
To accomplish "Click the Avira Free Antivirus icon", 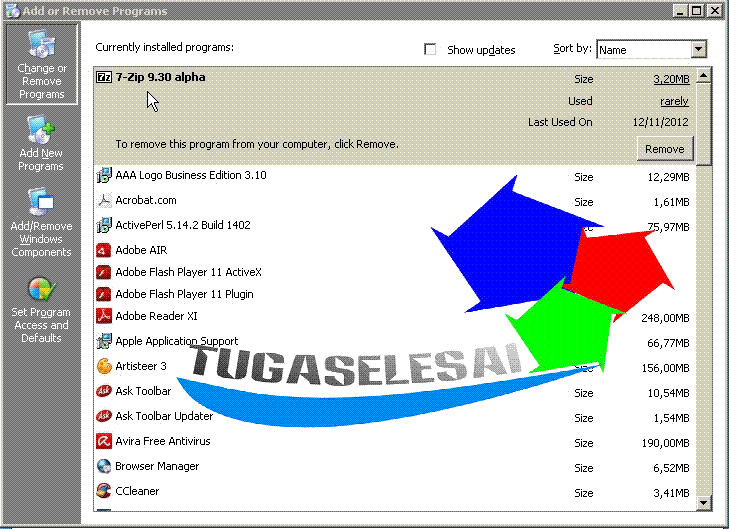I will pyautogui.click(x=104, y=441).
